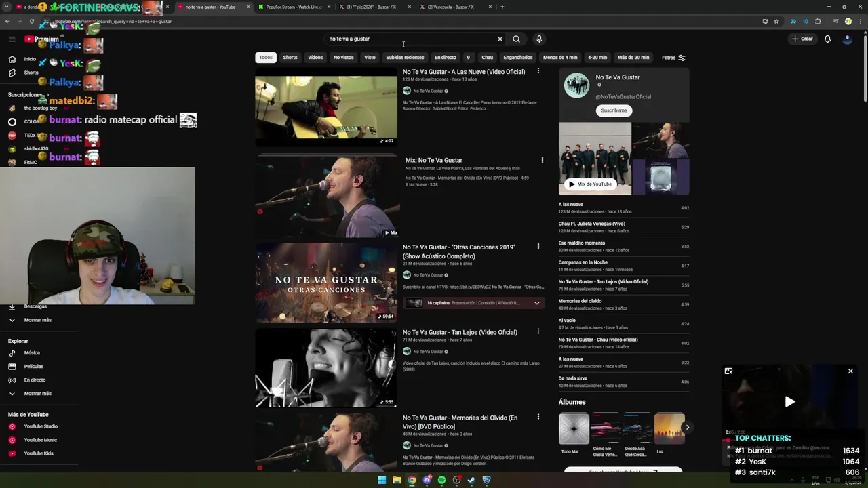
Task: Click the search input field
Action: point(410,39)
